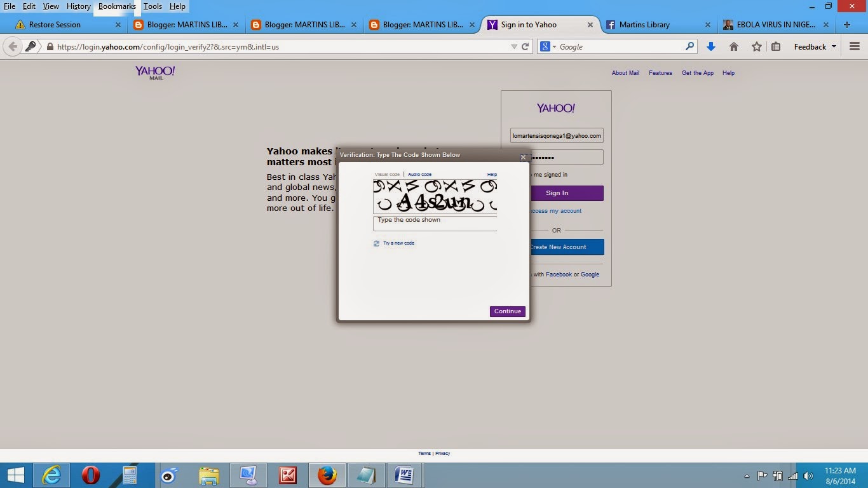This screenshot has height=488, width=868.
Task: Open the Get the App link
Action: (698, 73)
